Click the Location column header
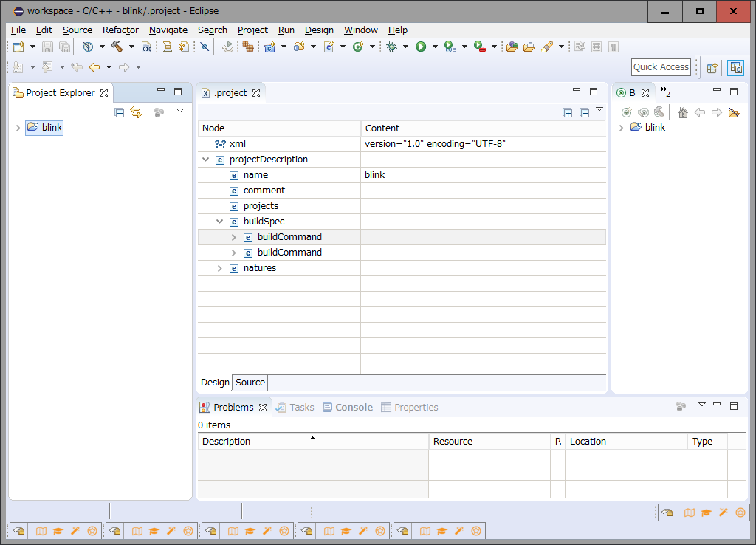Screen dimensions: 756x545 (x=626, y=442)
